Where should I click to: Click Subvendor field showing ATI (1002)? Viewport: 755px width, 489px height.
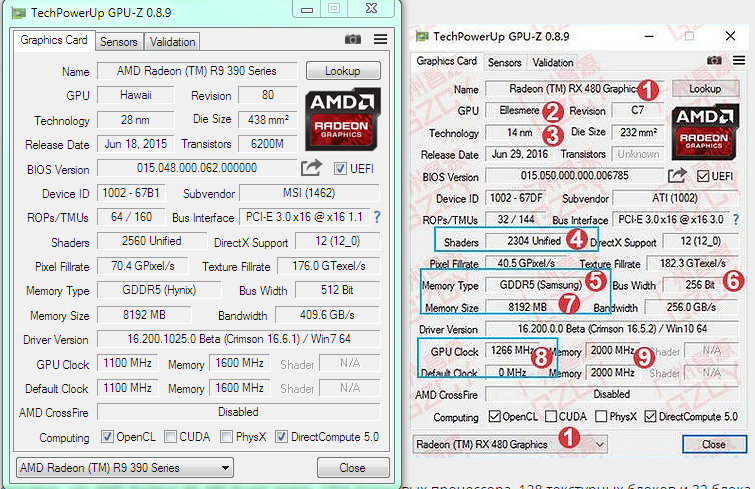click(x=675, y=198)
